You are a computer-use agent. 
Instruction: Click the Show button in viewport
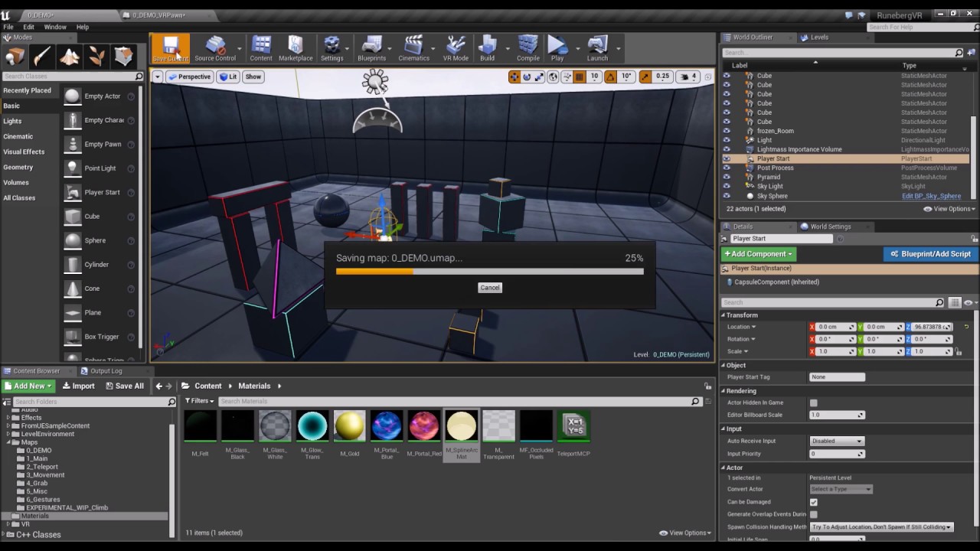click(253, 77)
